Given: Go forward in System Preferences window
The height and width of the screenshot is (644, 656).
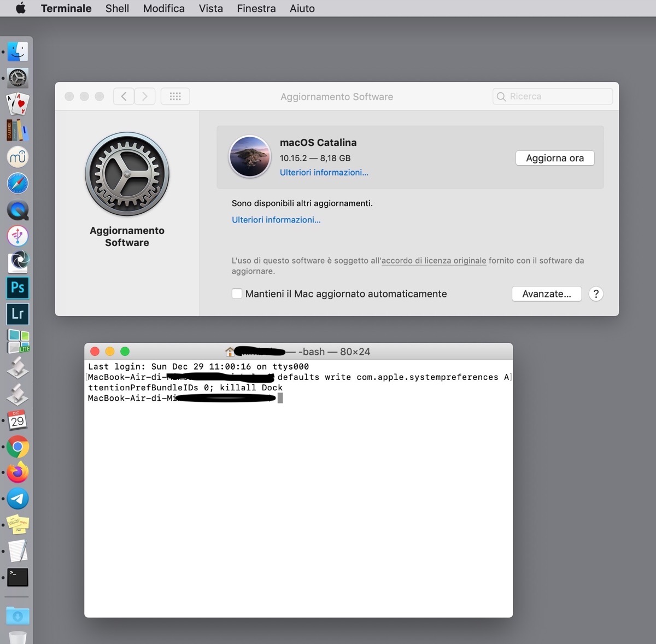Looking at the screenshot, I should (145, 96).
